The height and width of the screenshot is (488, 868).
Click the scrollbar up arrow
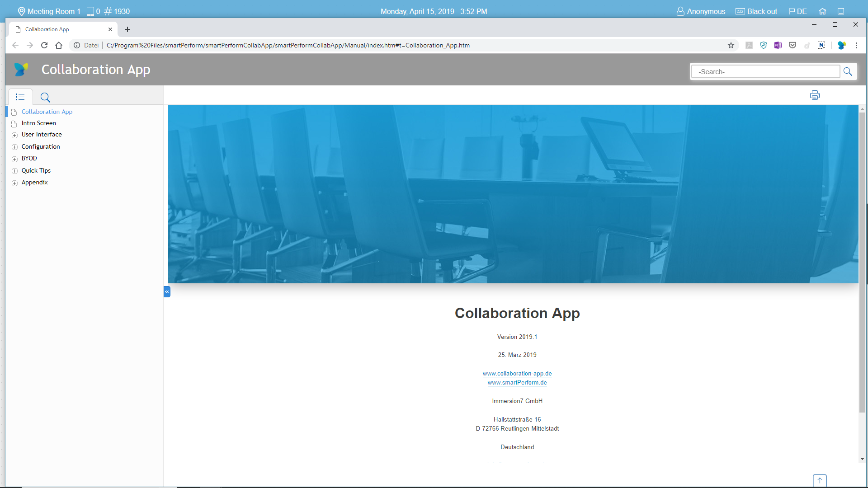(x=862, y=109)
